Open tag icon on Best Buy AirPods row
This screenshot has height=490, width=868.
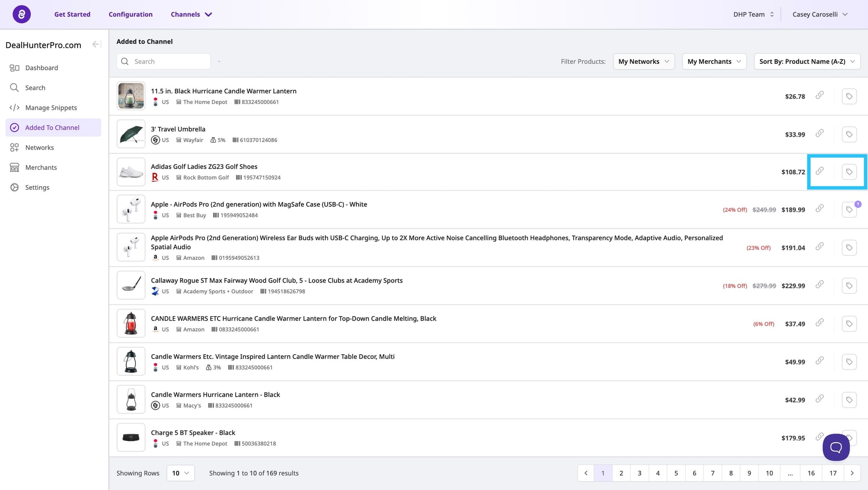849,210
